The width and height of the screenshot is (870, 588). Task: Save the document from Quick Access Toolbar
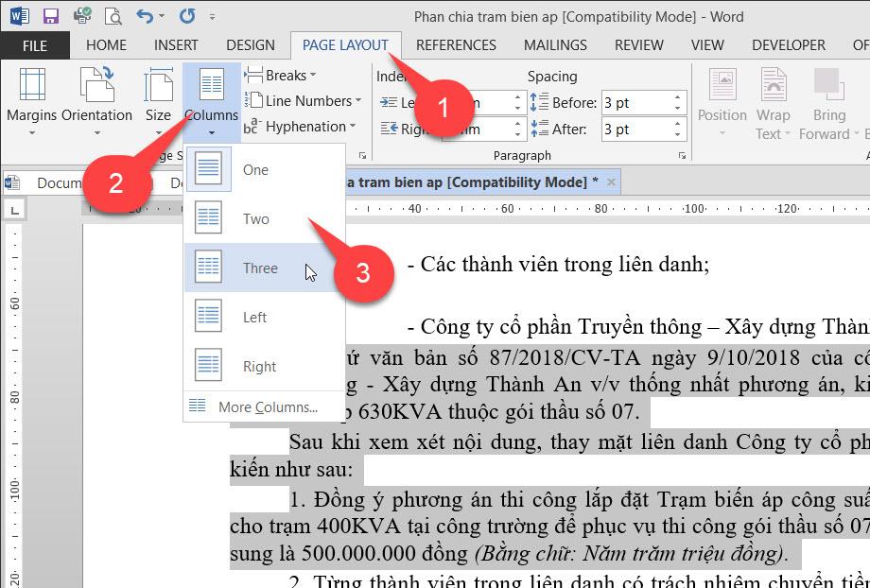click(x=49, y=15)
